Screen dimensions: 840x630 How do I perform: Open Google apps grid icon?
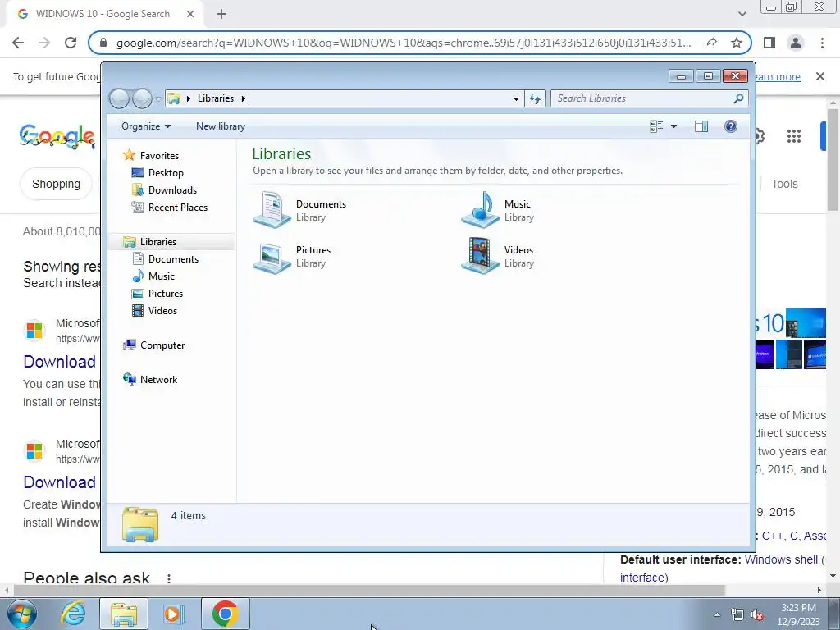tap(794, 137)
